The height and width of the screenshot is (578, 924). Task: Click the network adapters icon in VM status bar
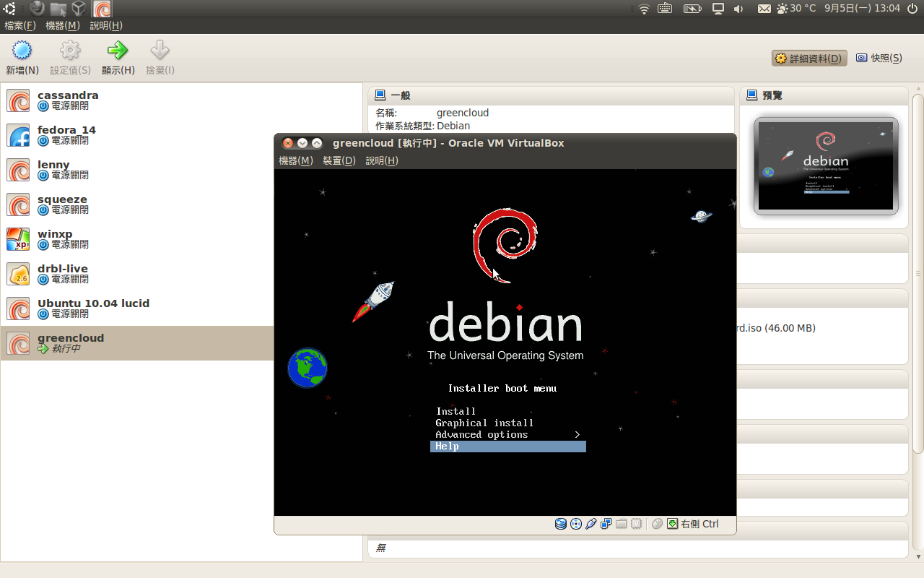point(606,524)
